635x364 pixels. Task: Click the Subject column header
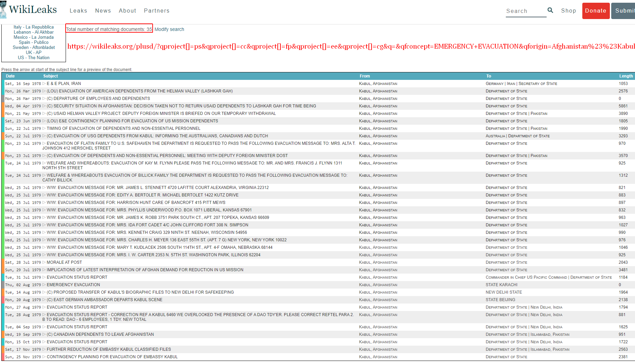tap(51, 76)
